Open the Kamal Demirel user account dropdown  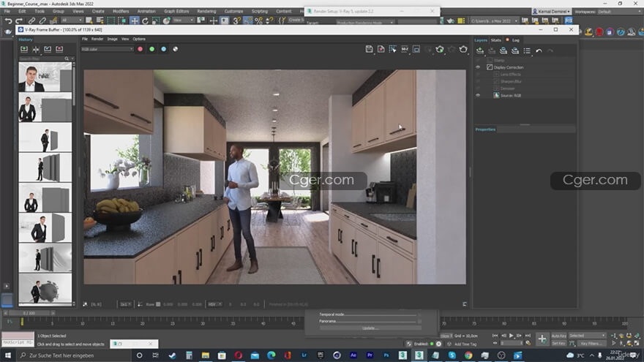click(552, 12)
